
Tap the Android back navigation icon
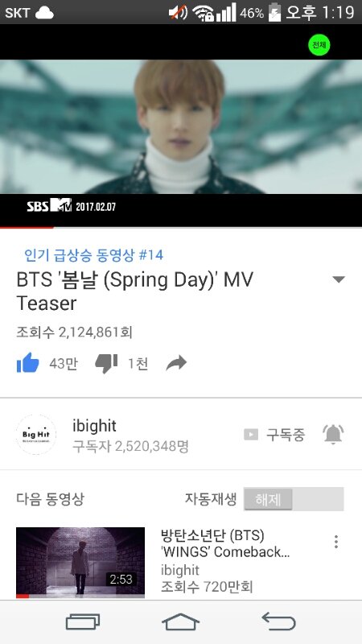coord(278,621)
